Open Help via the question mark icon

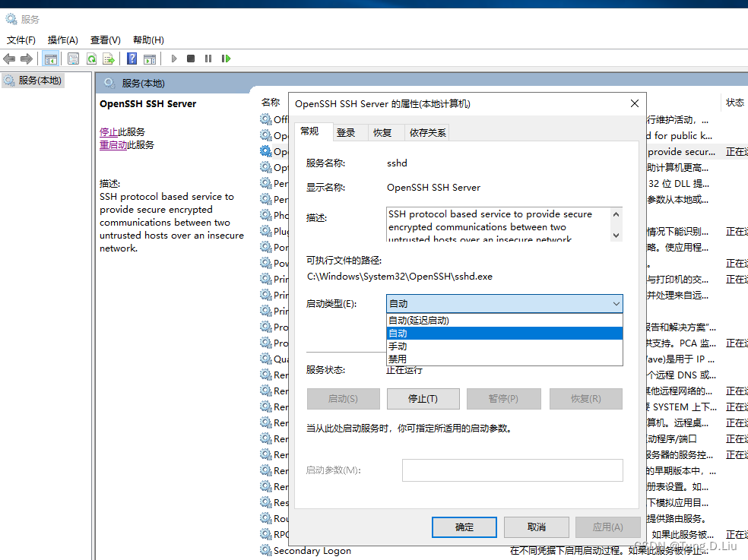click(132, 59)
